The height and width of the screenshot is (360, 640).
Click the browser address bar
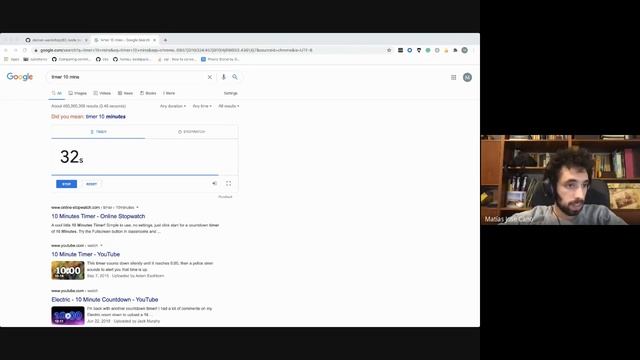208,50
